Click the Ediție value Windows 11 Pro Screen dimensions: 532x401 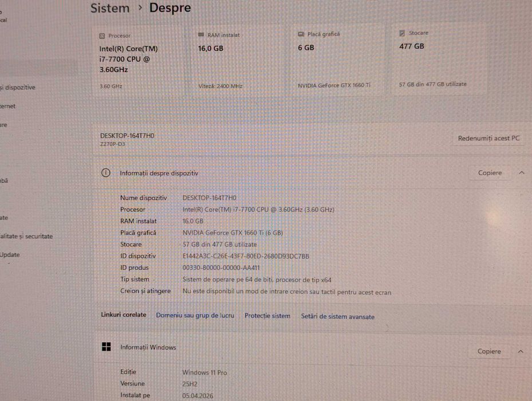pos(204,372)
